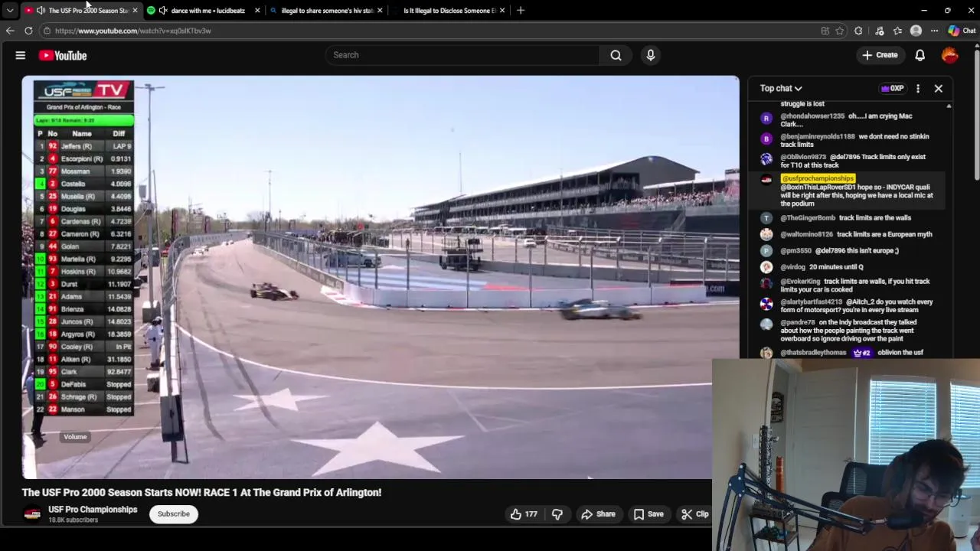Open the favorites list toolbar icon
The width and height of the screenshot is (980, 551).
coord(897,31)
